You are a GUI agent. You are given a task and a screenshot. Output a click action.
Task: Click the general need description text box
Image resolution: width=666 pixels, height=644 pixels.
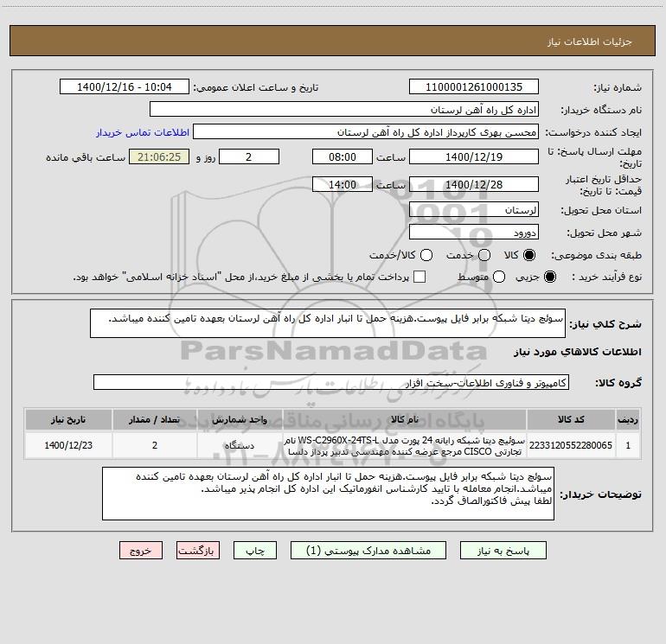click(x=328, y=323)
